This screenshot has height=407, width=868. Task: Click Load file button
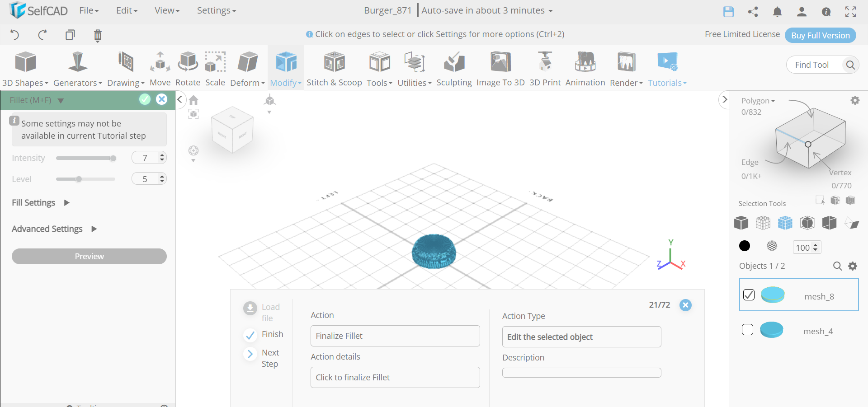pyautogui.click(x=262, y=312)
